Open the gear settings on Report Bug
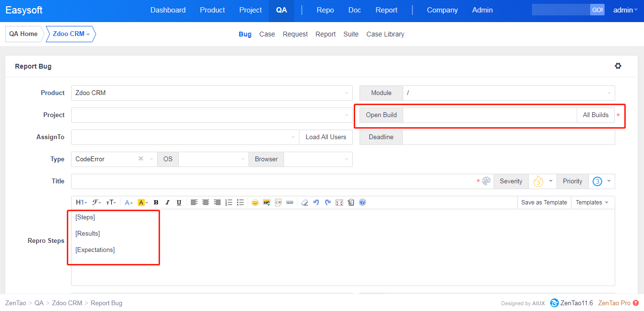The width and height of the screenshot is (644, 311). coord(618,66)
